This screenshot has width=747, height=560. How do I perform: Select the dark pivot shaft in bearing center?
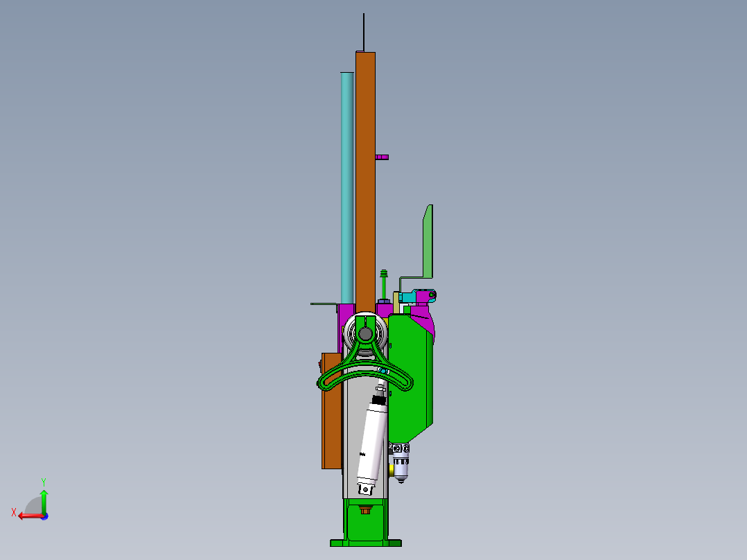[x=365, y=334]
